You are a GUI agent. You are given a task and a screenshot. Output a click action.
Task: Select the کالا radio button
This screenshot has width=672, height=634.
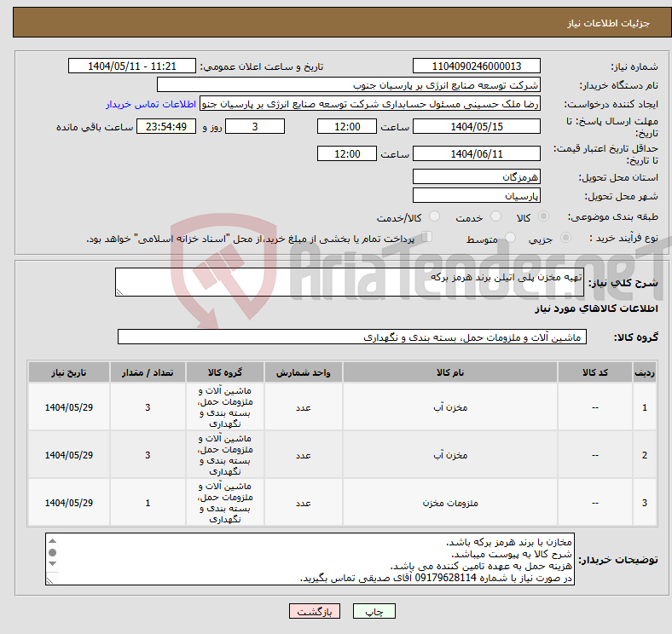[543, 216]
